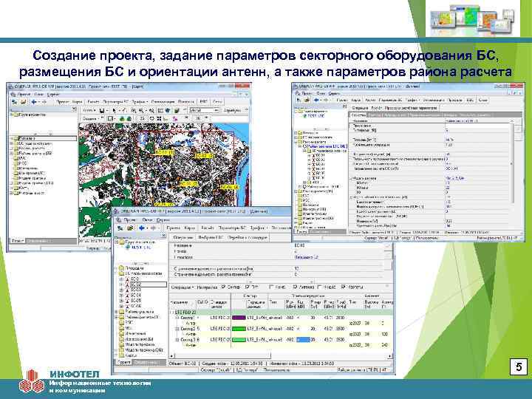
Task: Click the blue back arrow in front window
Action: point(142,228)
